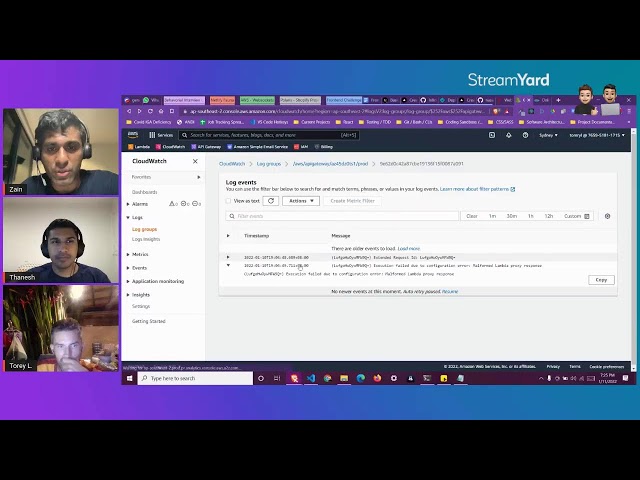The width and height of the screenshot is (640, 480).
Task: Click the Resume auto retry link
Action: [450, 291]
